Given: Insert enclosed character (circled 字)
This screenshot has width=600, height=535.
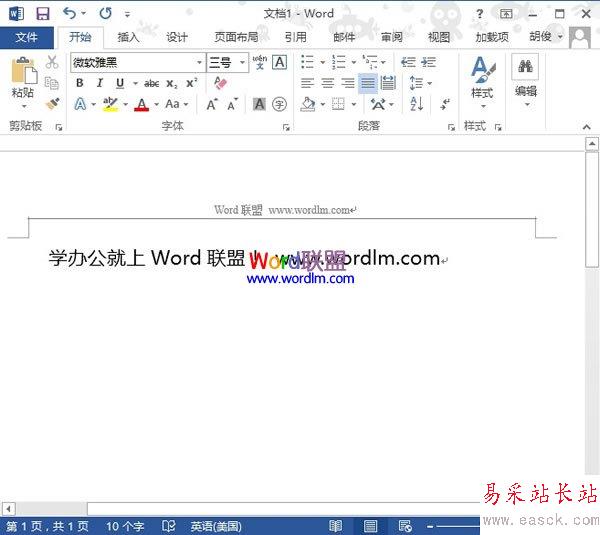Looking at the screenshot, I should pos(279,104).
